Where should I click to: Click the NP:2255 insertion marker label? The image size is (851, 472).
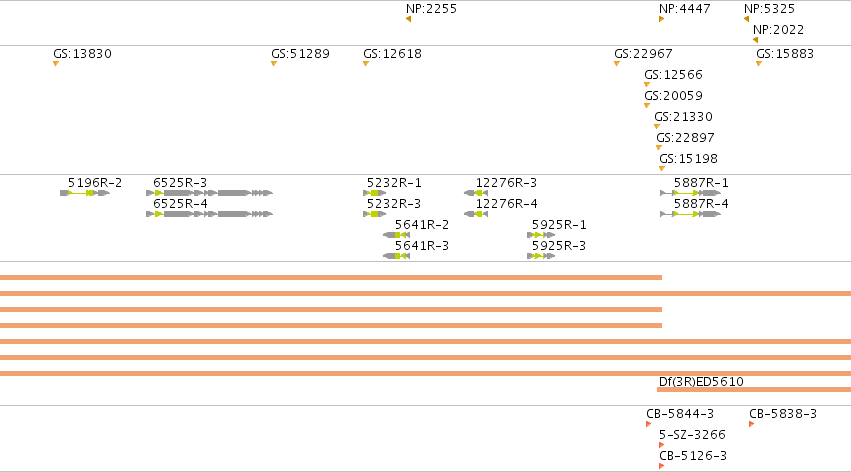click(x=431, y=9)
